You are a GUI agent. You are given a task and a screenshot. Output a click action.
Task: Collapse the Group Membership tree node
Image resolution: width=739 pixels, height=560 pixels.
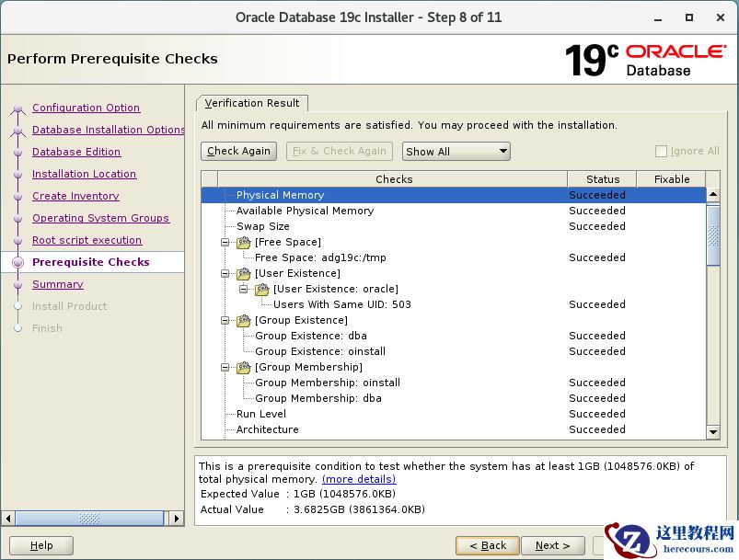(x=225, y=368)
